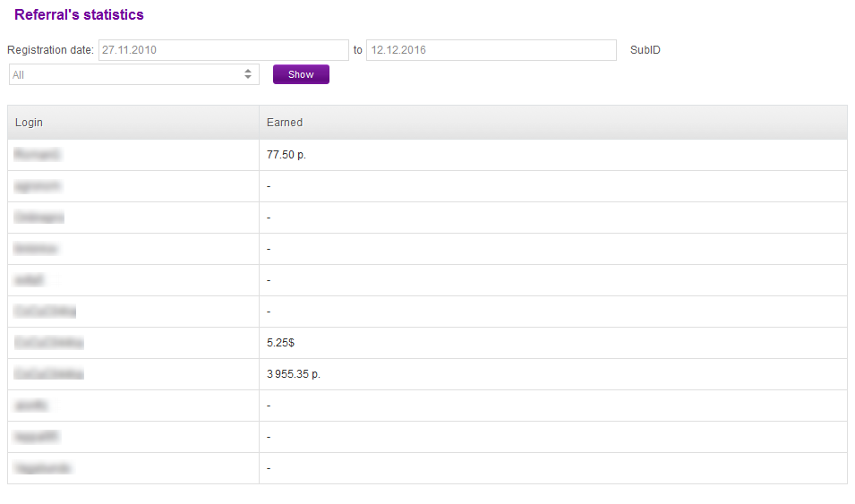Focus the start date field 27.11.2010
Viewport: 855px width, 504px height.
(x=222, y=50)
